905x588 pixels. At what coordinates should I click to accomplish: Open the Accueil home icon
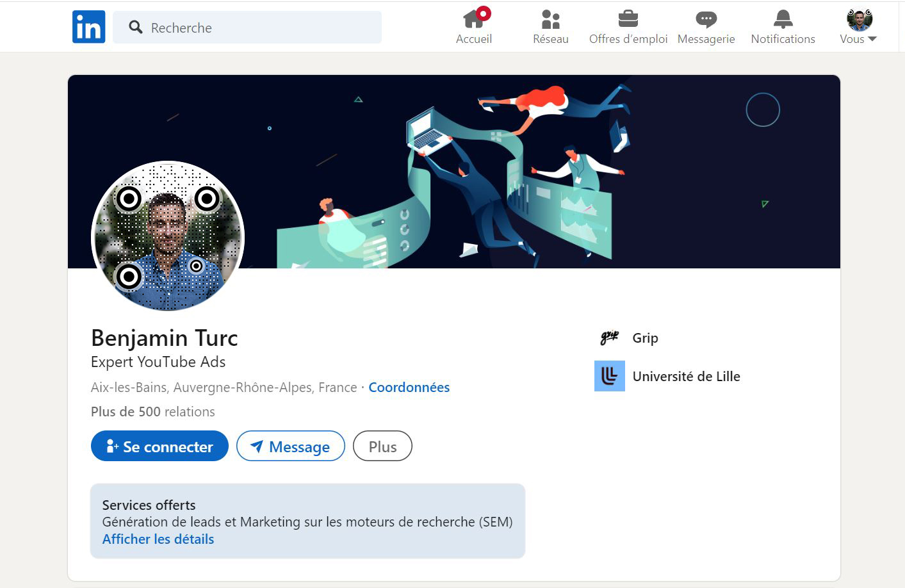click(473, 19)
